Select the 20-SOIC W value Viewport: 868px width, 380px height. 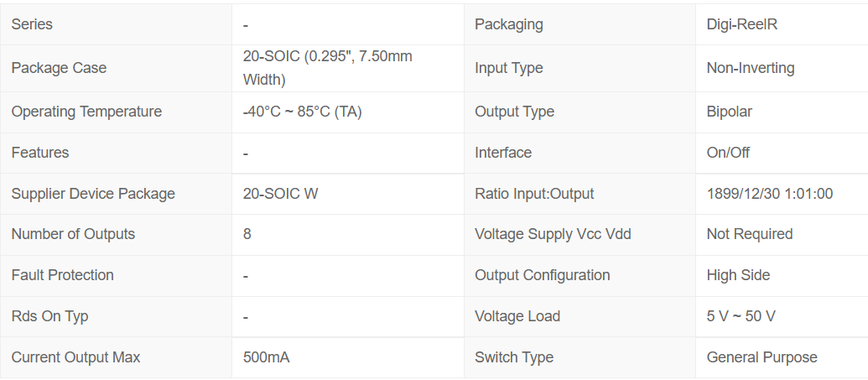pyautogui.click(x=281, y=194)
